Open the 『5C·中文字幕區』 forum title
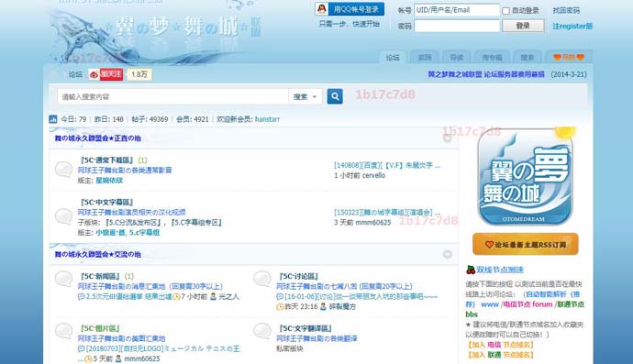 pyautogui.click(x=107, y=202)
